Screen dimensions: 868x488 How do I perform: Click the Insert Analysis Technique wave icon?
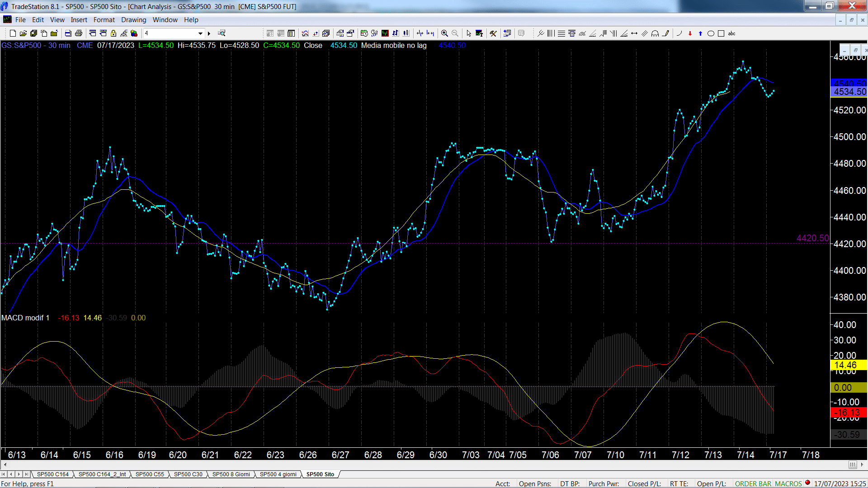pyautogui.click(x=305, y=33)
